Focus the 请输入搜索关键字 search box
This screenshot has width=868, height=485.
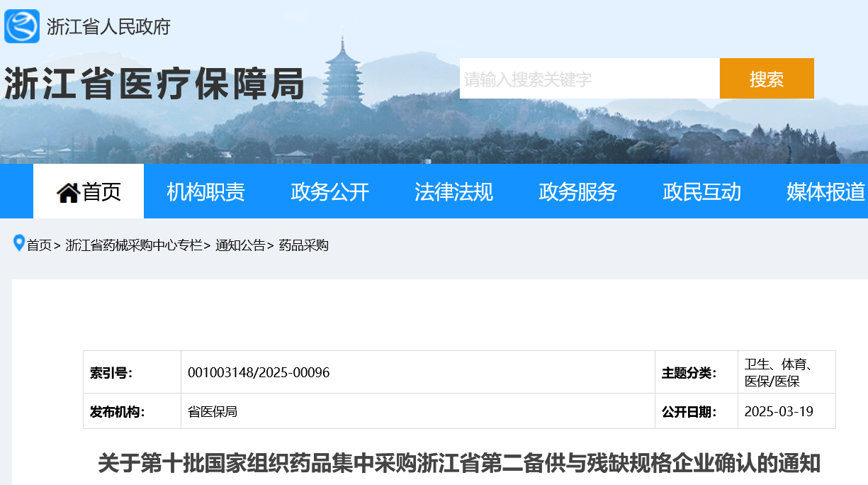pos(590,79)
